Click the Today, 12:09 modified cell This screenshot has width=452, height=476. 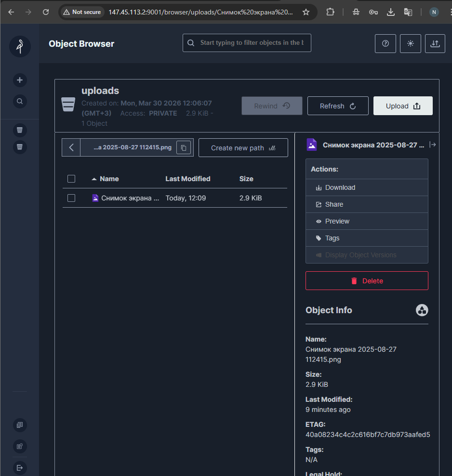tap(186, 198)
